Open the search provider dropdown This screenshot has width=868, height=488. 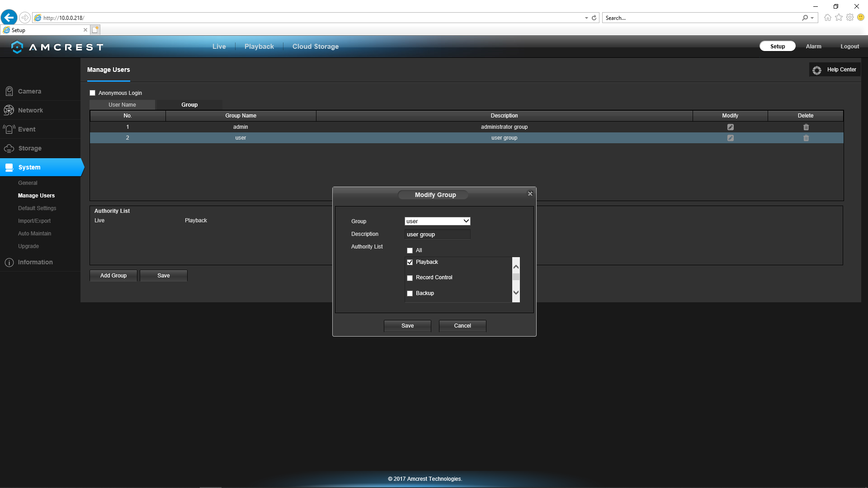coord(812,18)
